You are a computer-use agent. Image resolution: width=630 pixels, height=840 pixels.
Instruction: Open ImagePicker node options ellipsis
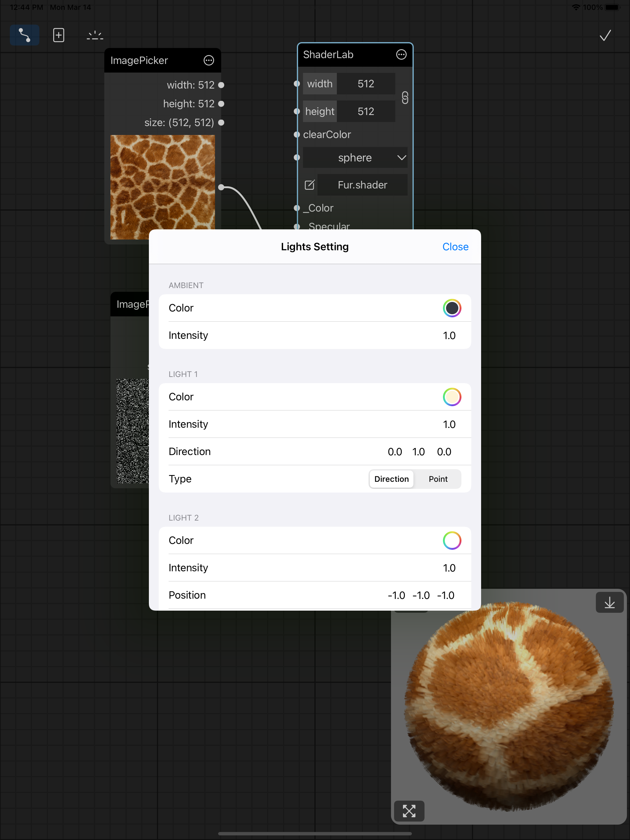[x=209, y=60]
